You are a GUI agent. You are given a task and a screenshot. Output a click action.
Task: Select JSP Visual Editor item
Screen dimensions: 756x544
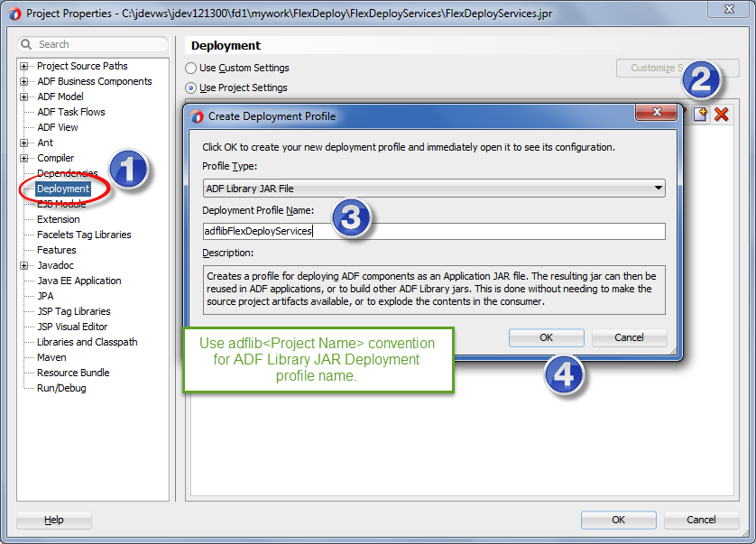pyautogui.click(x=72, y=327)
